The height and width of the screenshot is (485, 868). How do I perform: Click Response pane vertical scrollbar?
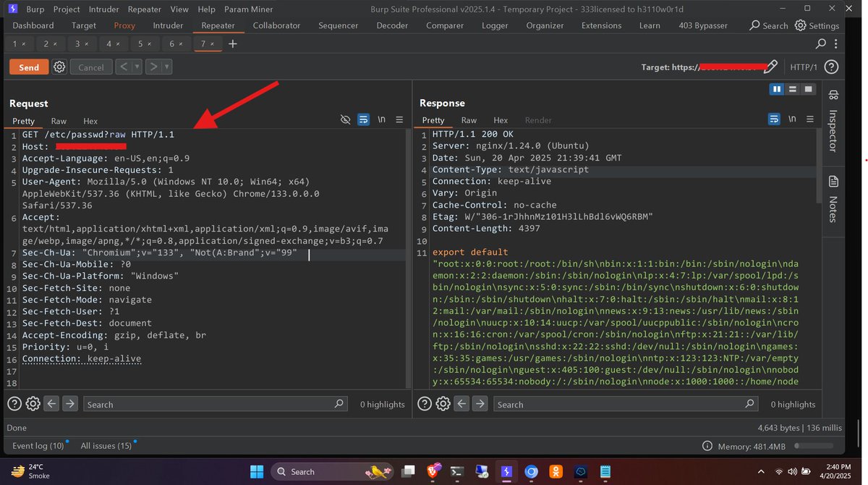819,166
